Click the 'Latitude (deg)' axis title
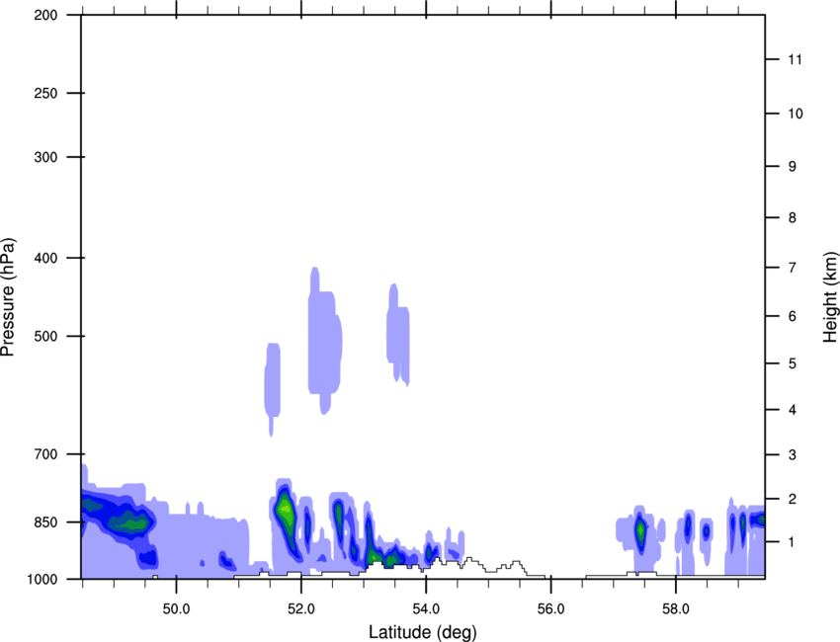 (422, 632)
